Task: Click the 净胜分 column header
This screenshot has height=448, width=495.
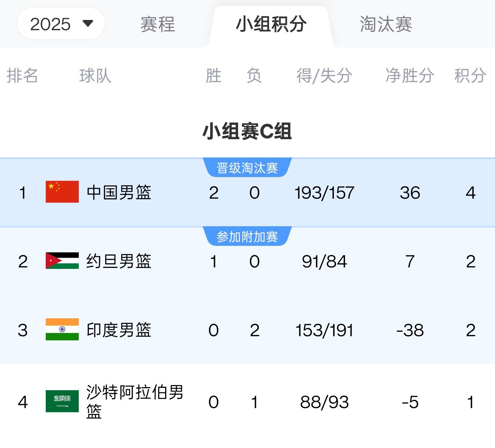Action: coord(410,76)
